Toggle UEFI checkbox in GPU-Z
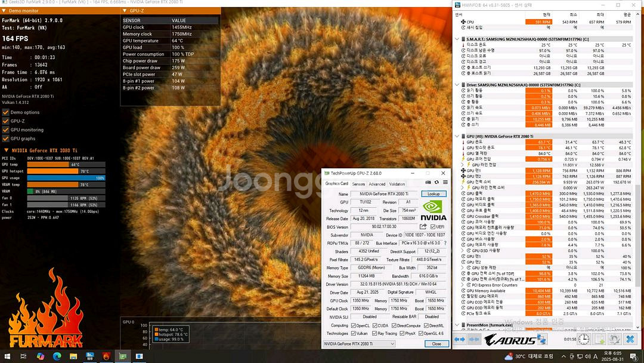644x363 pixels. [432, 226]
